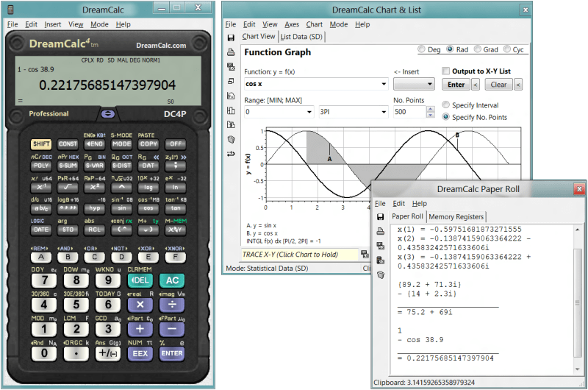Click the swap arrows icon in Chart sidebar
Image resolution: width=588 pixels, height=390 pixels.
point(231,154)
